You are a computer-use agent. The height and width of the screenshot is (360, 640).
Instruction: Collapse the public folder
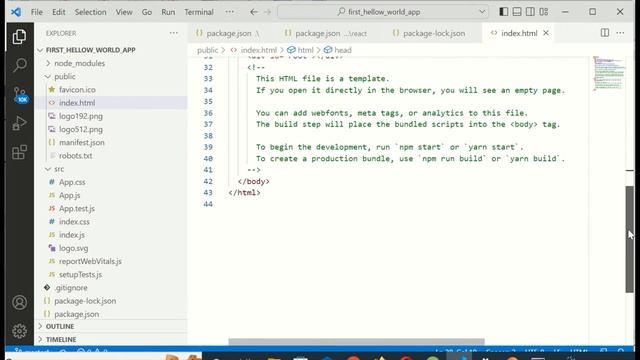pyautogui.click(x=64, y=76)
